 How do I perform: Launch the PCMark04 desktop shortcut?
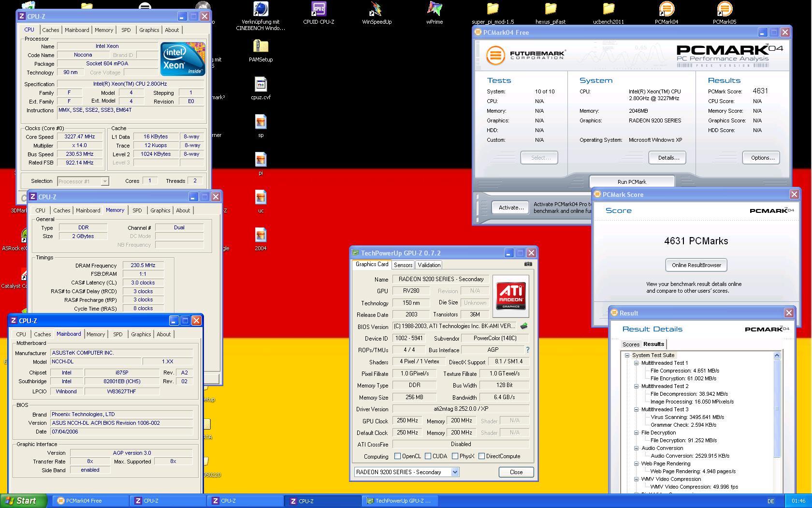[667, 14]
